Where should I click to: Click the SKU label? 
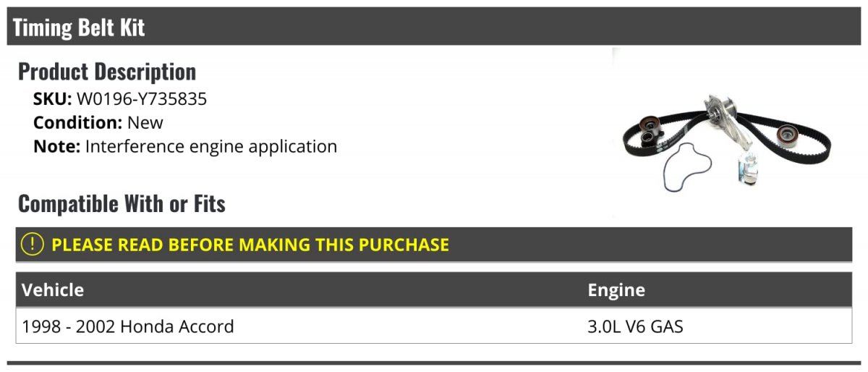(53, 99)
